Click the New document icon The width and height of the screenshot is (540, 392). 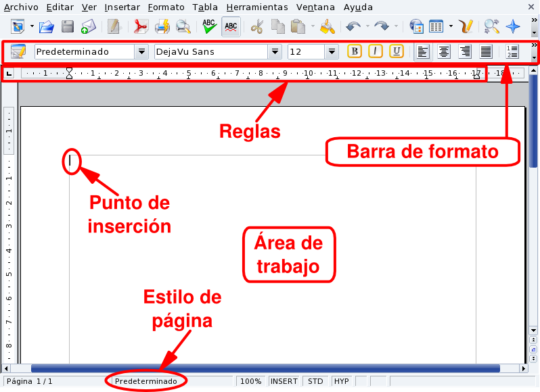coord(18,26)
